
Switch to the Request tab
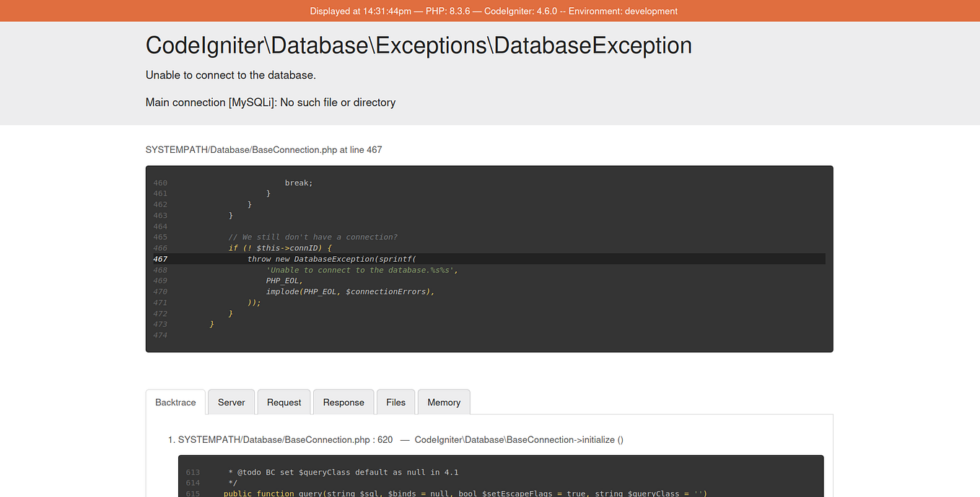point(284,402)
